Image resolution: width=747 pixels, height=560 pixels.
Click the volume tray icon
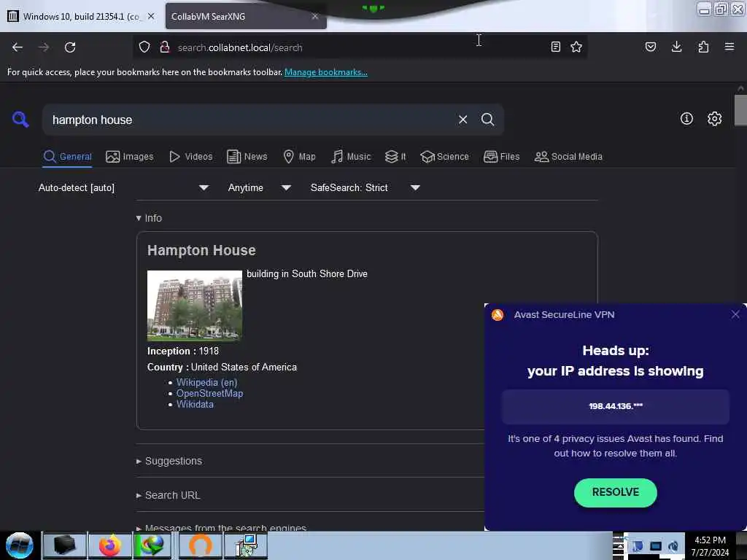coord(673,546)
